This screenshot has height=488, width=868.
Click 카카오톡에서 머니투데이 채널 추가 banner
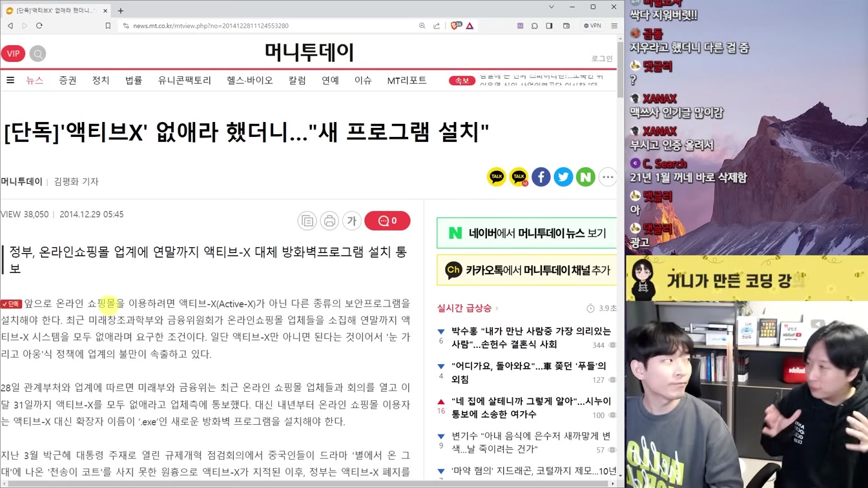pos(527,270)
